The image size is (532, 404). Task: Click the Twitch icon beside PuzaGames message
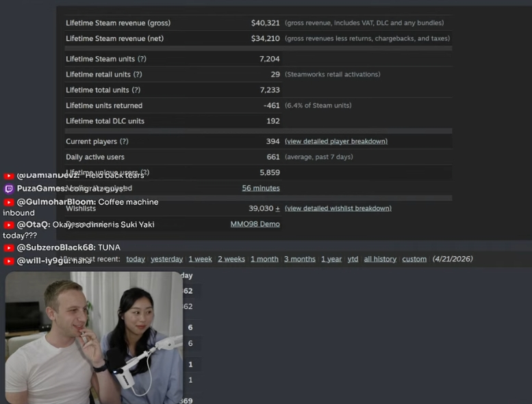pyautogui.click(x=9, y=188)
